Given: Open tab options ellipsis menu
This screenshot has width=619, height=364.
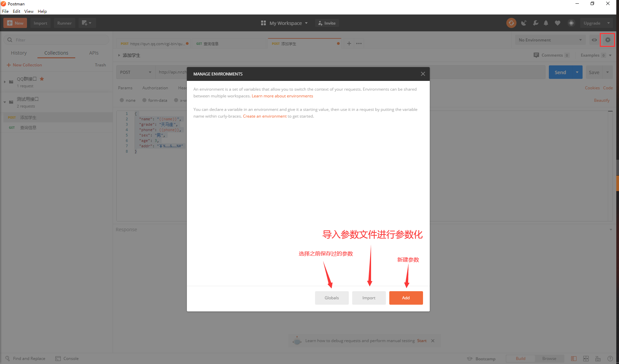Looking at the screenshot, I should (359, 43).
